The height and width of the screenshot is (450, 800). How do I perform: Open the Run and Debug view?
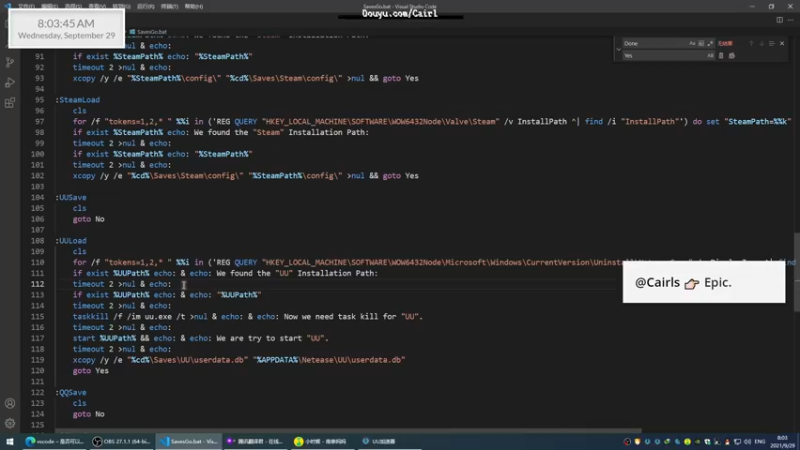[x=10, y=83]
